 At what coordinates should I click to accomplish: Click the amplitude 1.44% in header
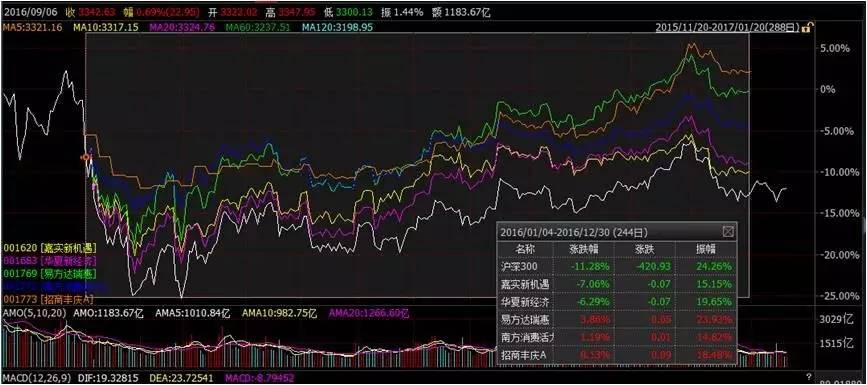click(409, 12)
